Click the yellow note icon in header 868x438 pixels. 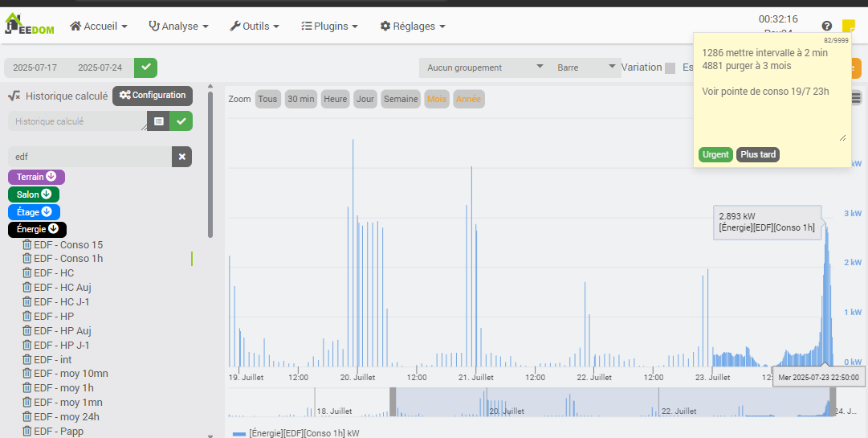pyautogui.click(x=849, y=26)
